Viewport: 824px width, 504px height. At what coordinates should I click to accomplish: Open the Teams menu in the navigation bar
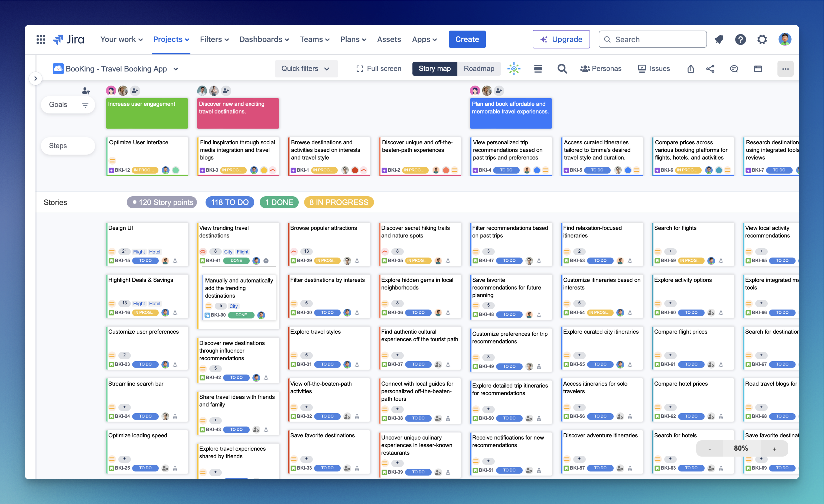click(x=314, y=39)
